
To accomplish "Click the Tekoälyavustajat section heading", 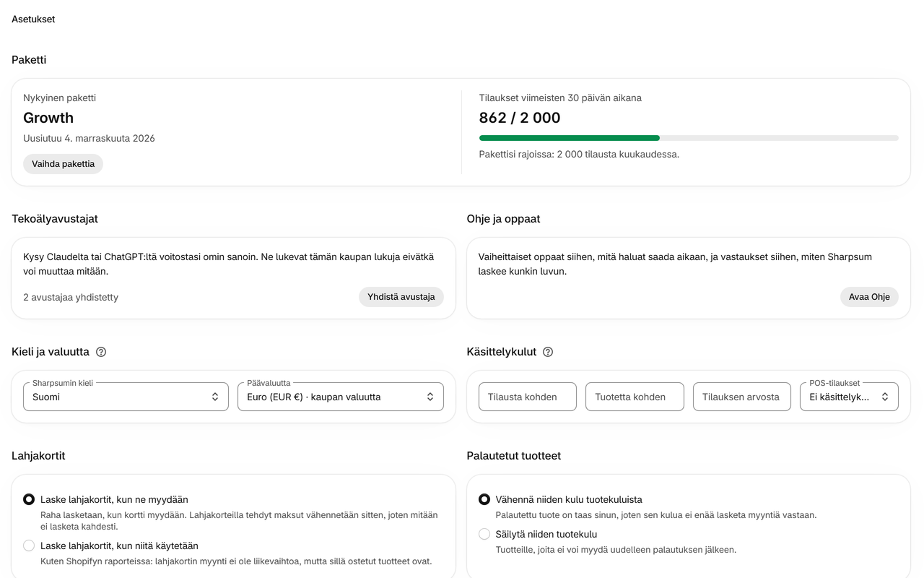I will pyautogui.click(x=55, y=219).
